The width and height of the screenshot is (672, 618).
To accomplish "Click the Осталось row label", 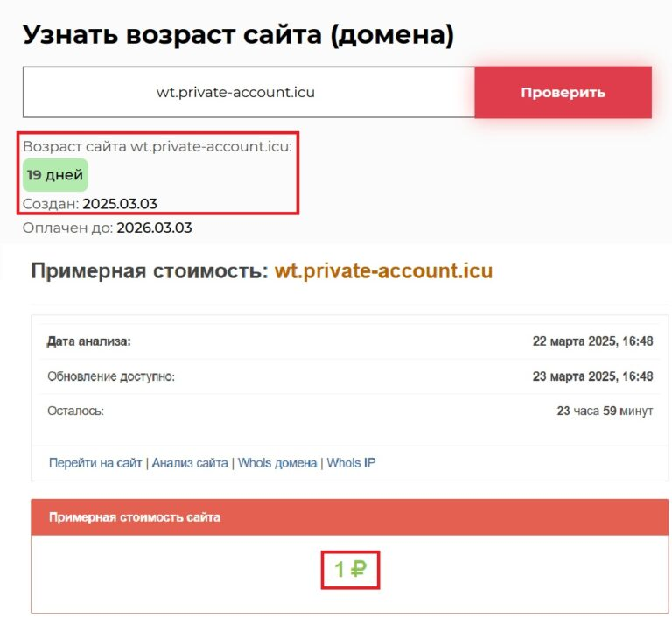I will (x=75, y=410).
